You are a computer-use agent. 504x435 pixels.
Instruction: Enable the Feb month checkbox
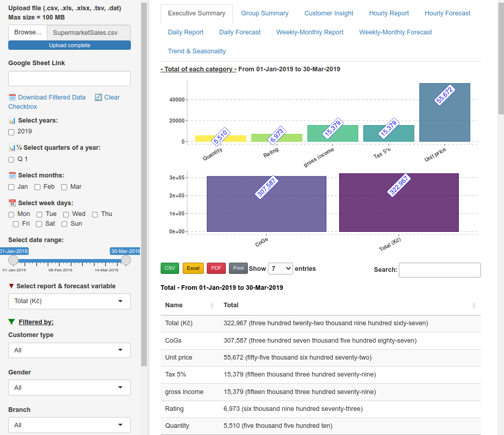click(37, 187)
